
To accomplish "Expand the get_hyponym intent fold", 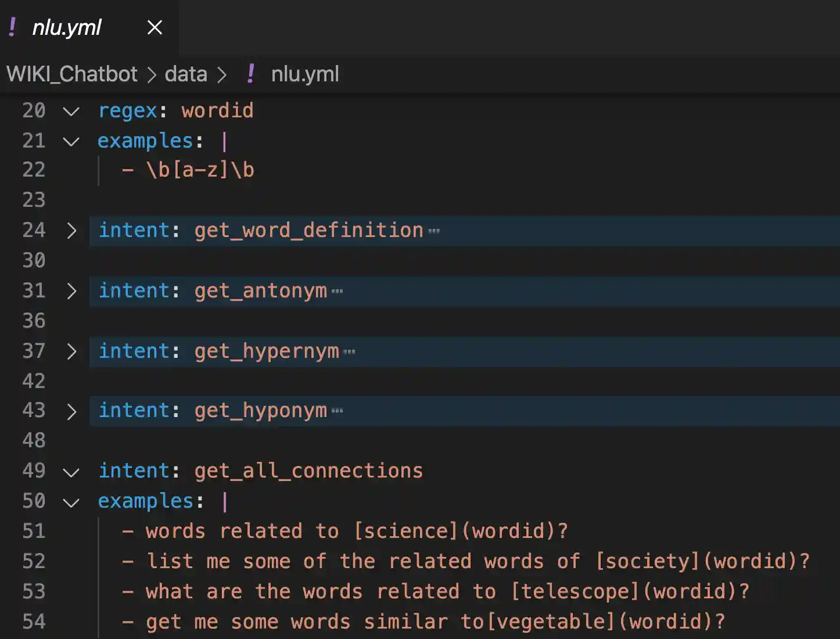I will [71, 411].
